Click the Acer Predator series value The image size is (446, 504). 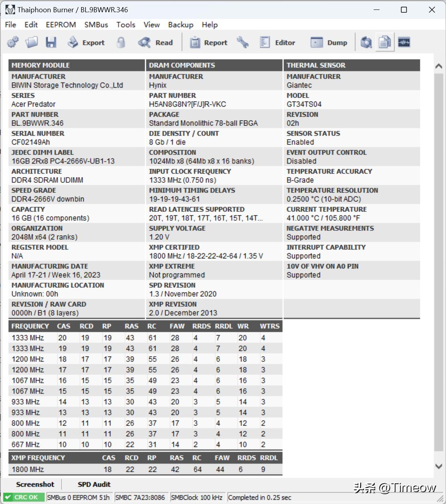(33, 104)
